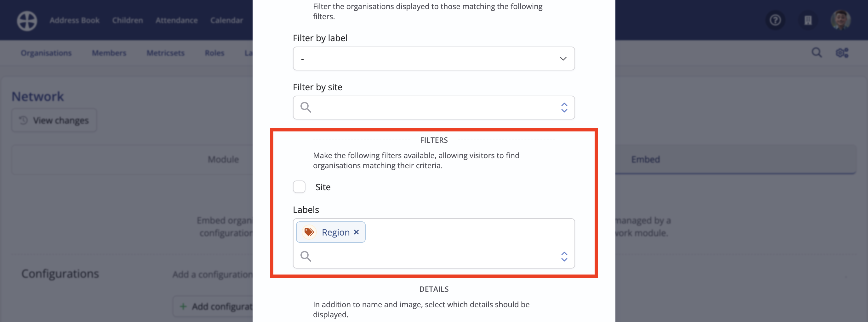
Task: Expand the Filter by label dropdown
Action: coord(434,58)
